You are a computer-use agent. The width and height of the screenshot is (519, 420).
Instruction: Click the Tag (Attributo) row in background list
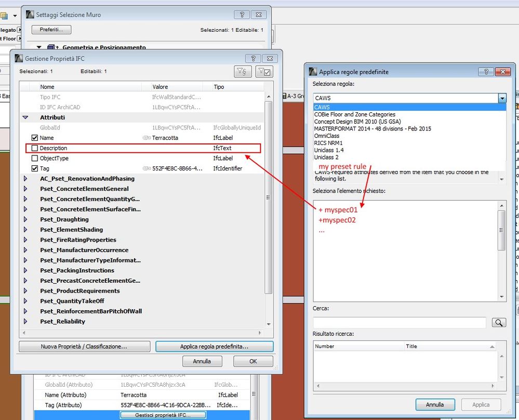(142, 405)
